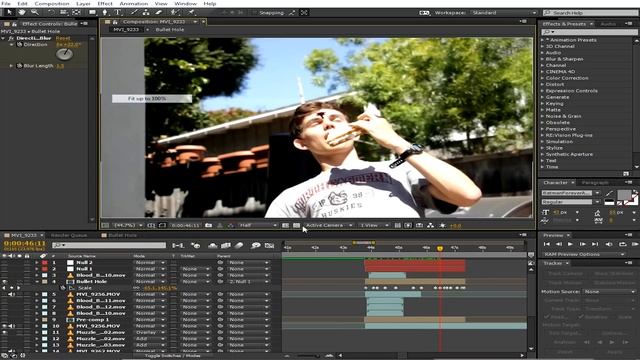This screenshot has width=640, height=360.
Task: Take a snapshot with camera icon
Action: (209, 225)
